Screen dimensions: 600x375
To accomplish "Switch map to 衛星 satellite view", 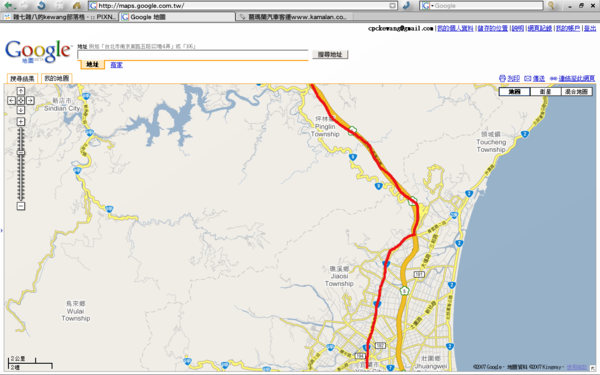I will (546, 91).
